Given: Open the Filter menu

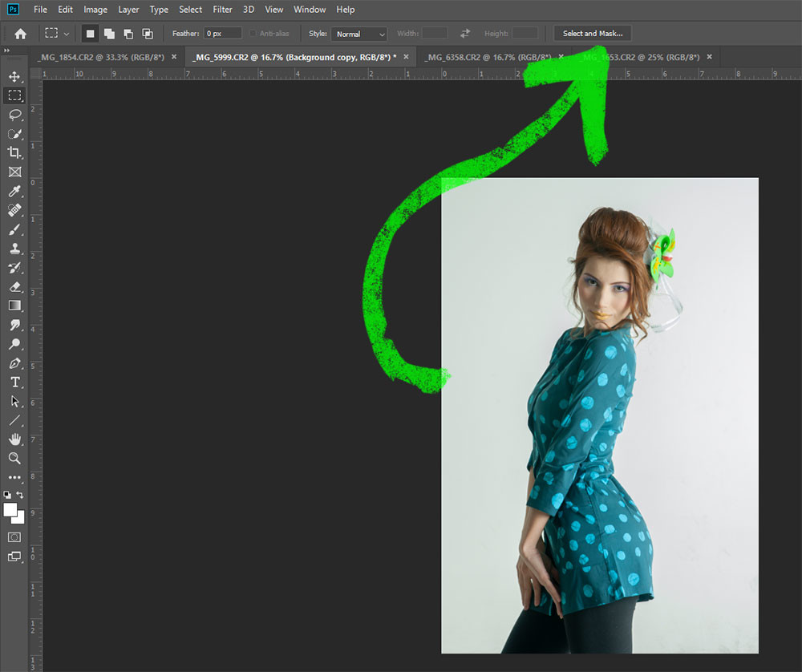Looking at the screenshot, I should 222,10.
